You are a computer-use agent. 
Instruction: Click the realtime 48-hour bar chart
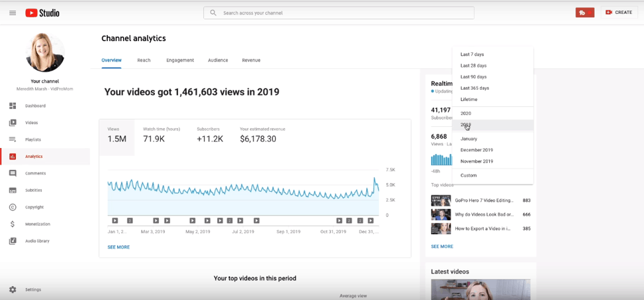point(441,160)
